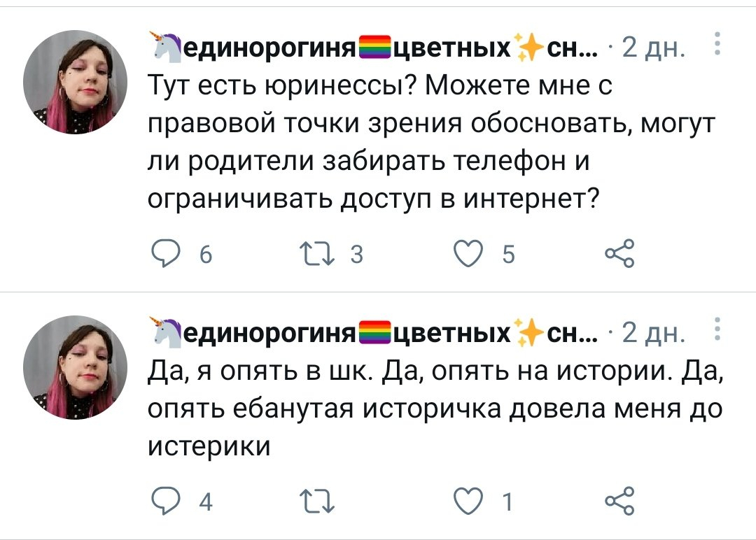Click the reply count 4 on the second tweet
Viewport: 756px width, 540px height.
tap(206, 502)
